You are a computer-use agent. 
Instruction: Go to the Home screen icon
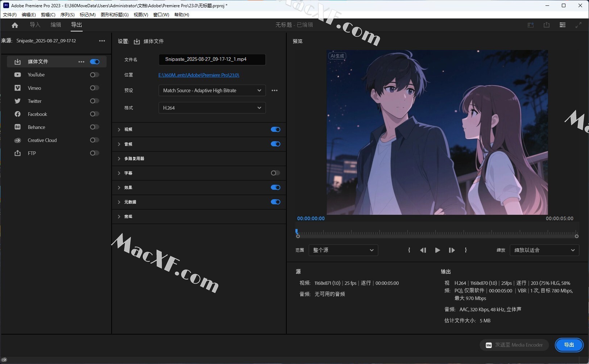coord(15,25)
